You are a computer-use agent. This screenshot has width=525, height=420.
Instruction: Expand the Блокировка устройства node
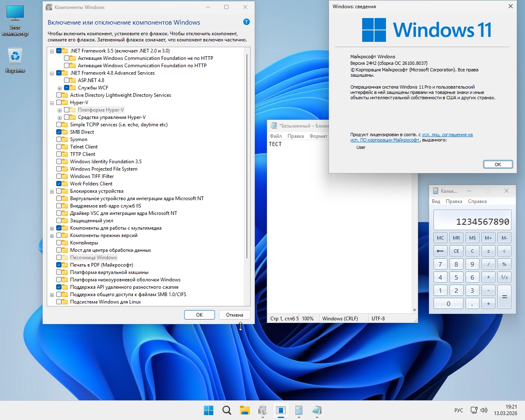(52, 192)
